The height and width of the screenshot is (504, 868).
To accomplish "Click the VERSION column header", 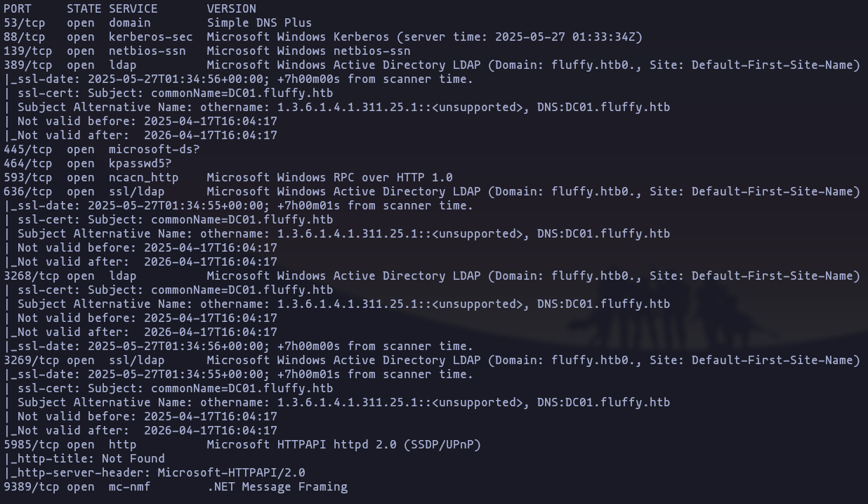I will [232, 8].
